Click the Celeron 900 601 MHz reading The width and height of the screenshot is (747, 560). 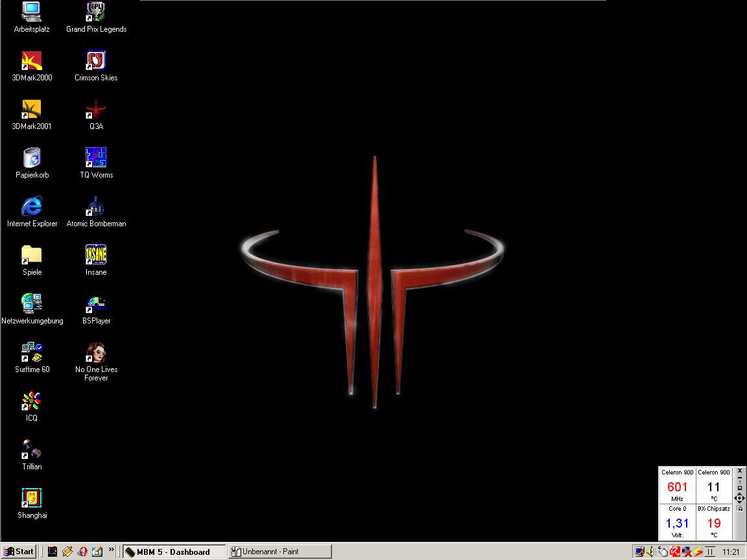point(677,485)
